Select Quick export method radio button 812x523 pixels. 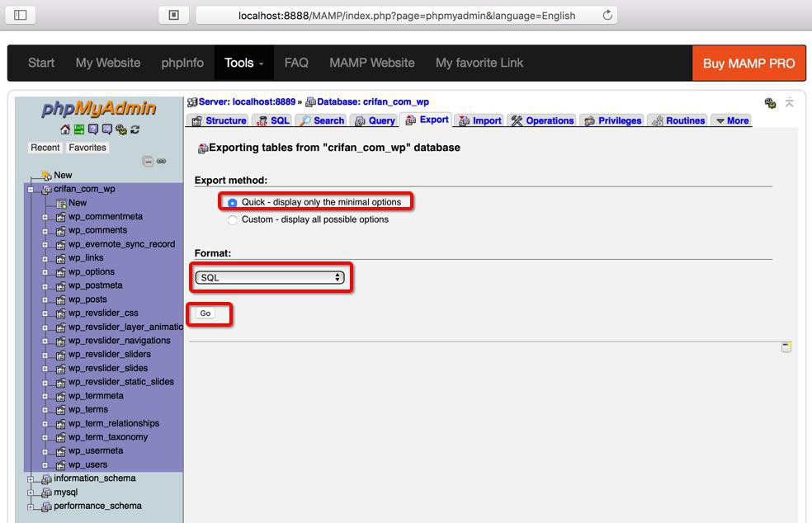pyautogui.click(x=233, y=202)
